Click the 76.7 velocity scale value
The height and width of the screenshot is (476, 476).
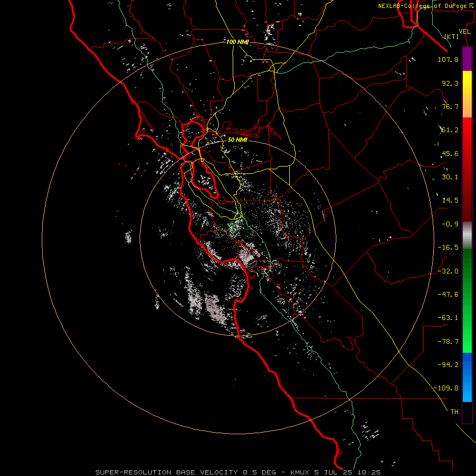(450, 106)
